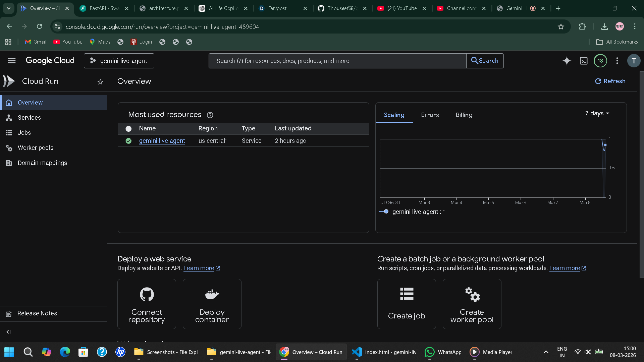Click the Connect repository GitHub card
The width and height of the screenshot is (644, 362).
coord(147,304)
